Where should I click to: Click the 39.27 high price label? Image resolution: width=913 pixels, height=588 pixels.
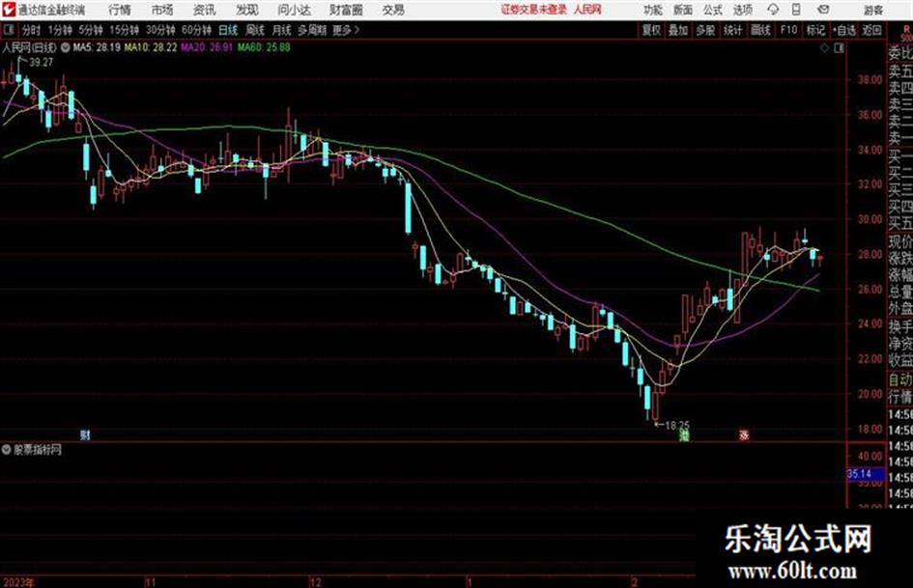point(41,63)
